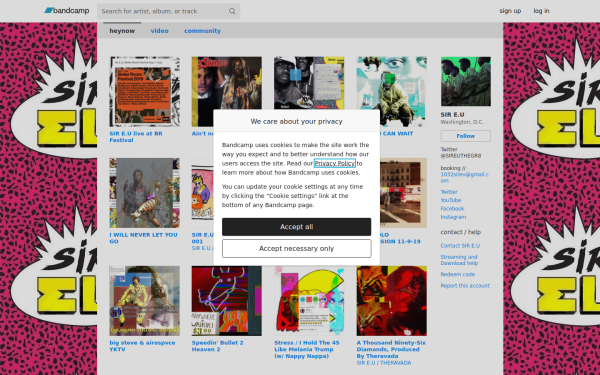Accept all cookies
The height and width of the screenshot is (375, 600).
[297, 227]
